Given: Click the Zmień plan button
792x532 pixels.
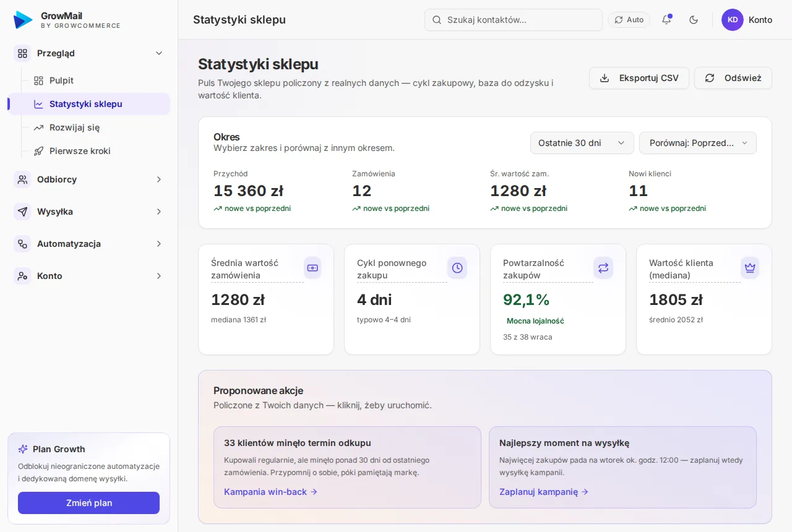Looking at the screenshot, I should pos(89,503).
